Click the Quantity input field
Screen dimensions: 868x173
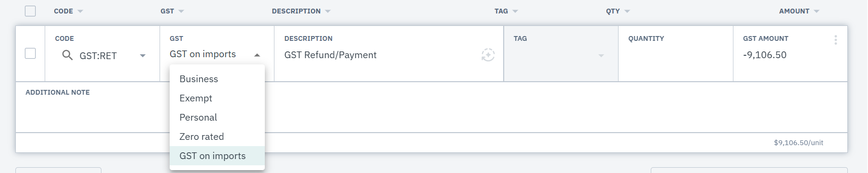point(676,54)
